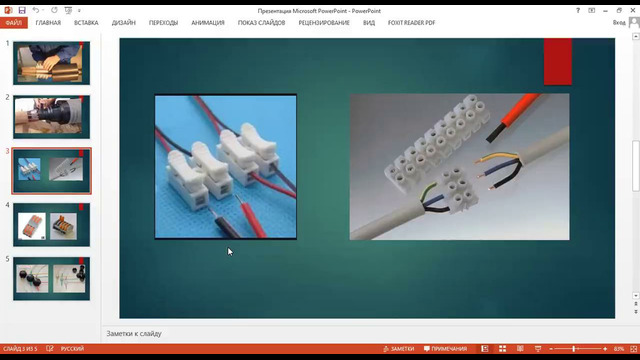Go to previous slide double-arrow button

point(636,304)
